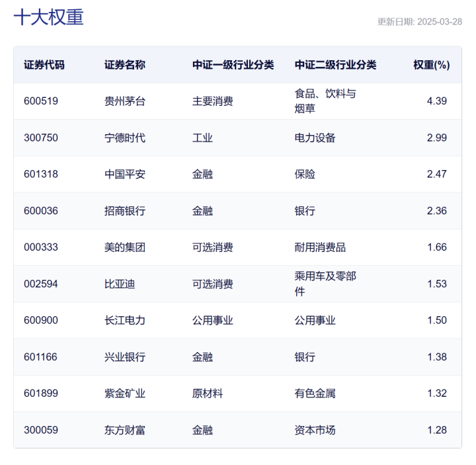Image resolution: width=476 pixels, height=465 pixels.
Task: Select stock code 600036
Action: click(41, 211)
